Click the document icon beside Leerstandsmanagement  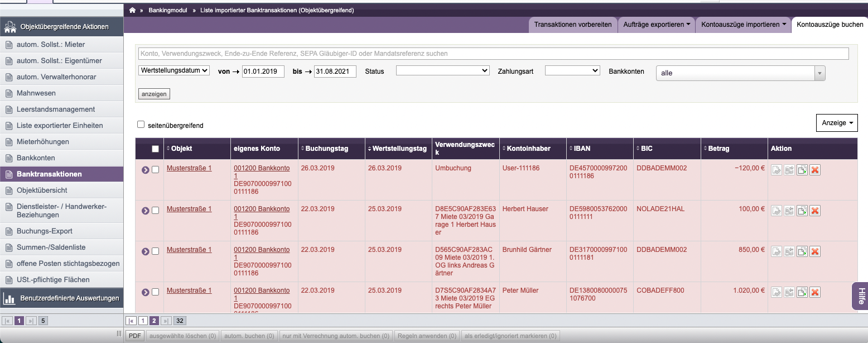(x=9, y=109)
